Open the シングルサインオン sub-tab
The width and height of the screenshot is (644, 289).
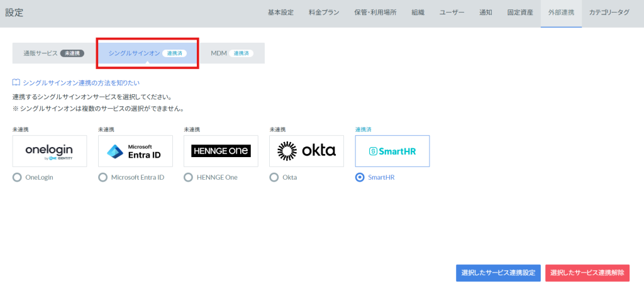click(x=147, y=53)
